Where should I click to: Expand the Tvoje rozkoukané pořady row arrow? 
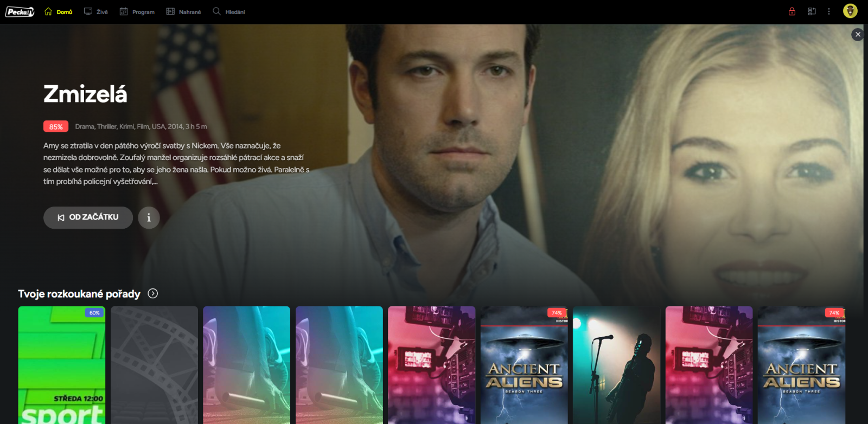153,293
